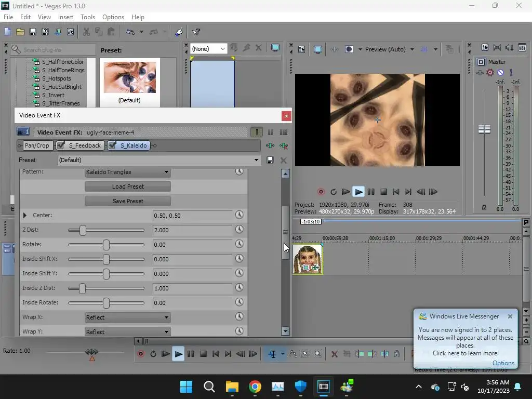
Task: Delete preset with X beside save icon
Action: [x=284, y=160]
